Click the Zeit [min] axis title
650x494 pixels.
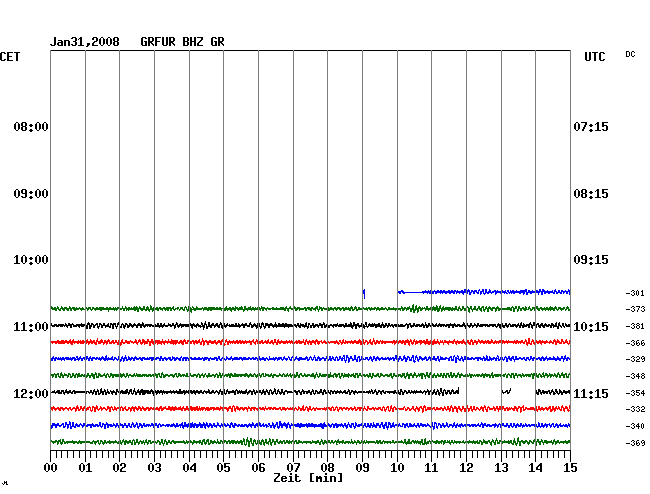pos(308,478)
